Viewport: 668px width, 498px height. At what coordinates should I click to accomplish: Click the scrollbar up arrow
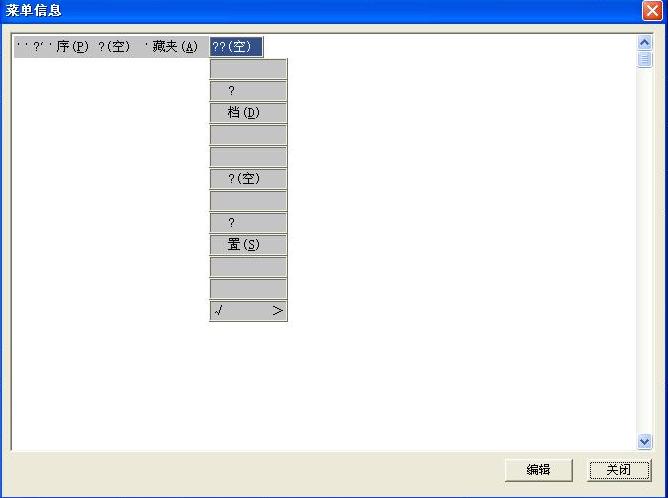645,42
